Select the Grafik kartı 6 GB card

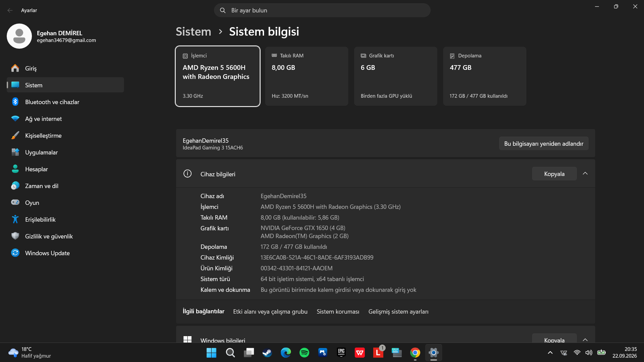point(396,76)
